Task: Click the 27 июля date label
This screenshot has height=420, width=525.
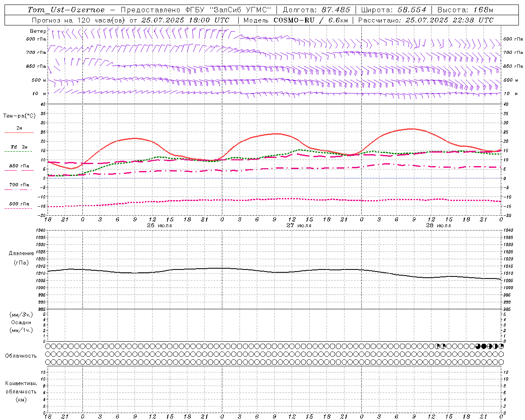Action: pos(299,226)
